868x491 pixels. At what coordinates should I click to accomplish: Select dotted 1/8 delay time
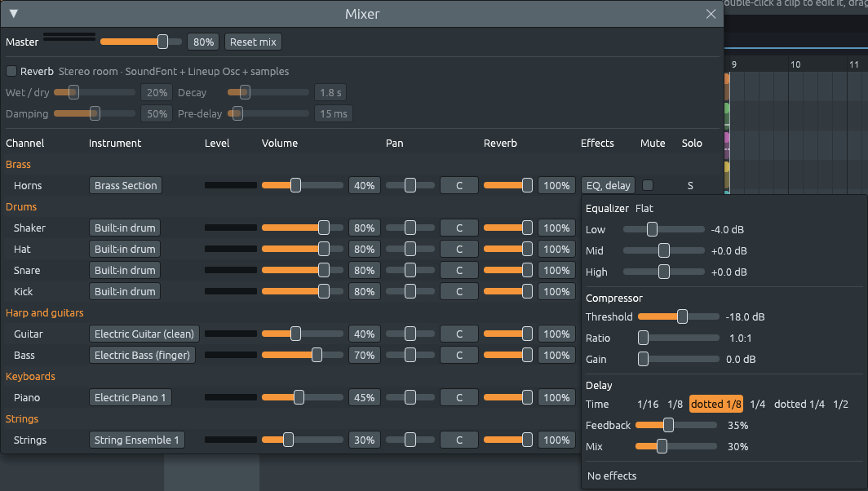[715, 404]
